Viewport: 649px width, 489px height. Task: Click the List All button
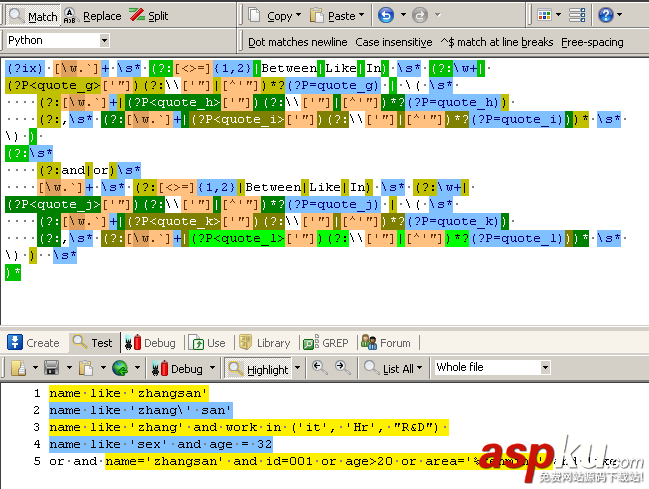tap(393, 368)
